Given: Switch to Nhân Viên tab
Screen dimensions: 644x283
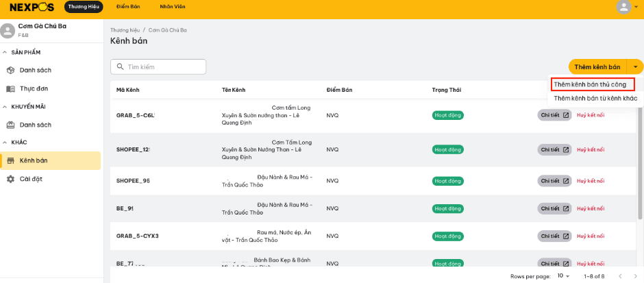Looking at the screenshot, I should (x=173, y=7).
